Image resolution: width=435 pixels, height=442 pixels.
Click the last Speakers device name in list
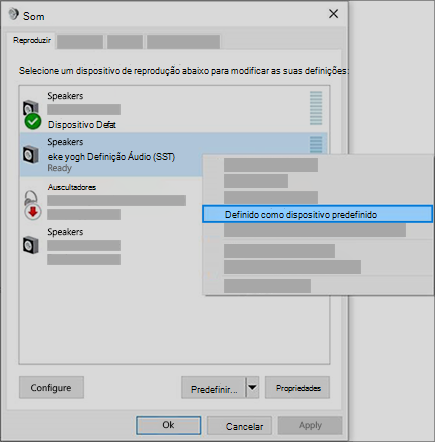pos(65,232)
